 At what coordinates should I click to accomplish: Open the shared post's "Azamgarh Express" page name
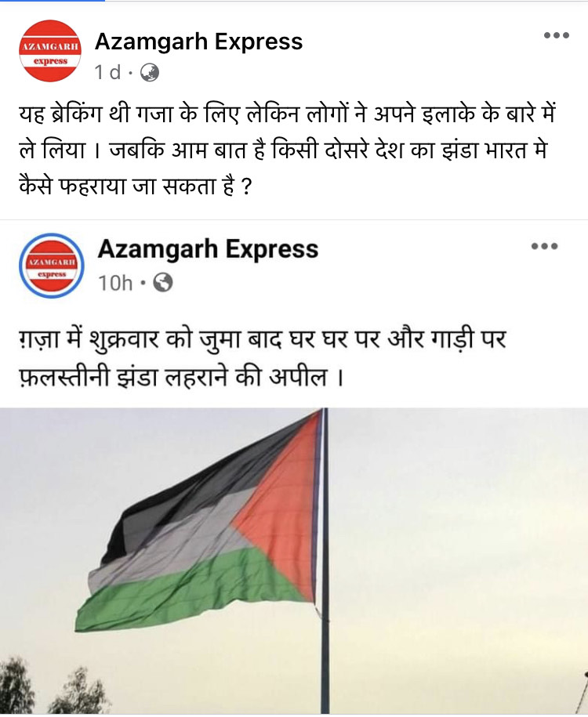coord(209,249)
